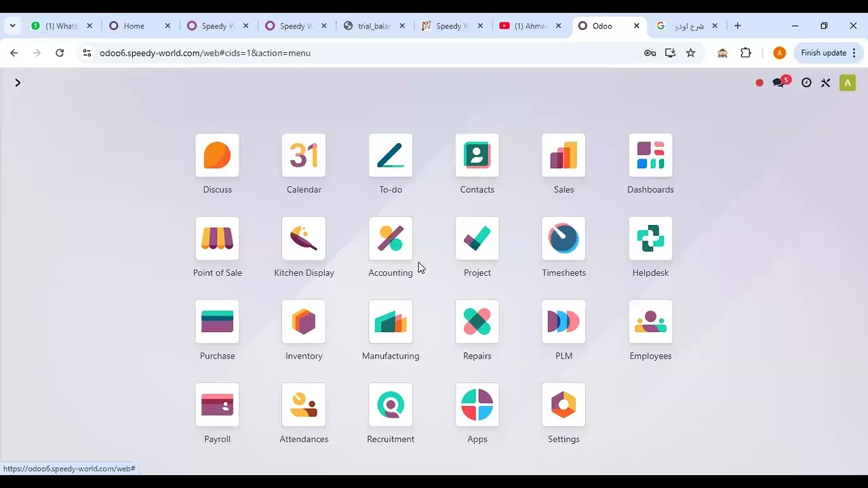
Task: View site information icon
Action: pyautogui.click(x=87, y=53)
